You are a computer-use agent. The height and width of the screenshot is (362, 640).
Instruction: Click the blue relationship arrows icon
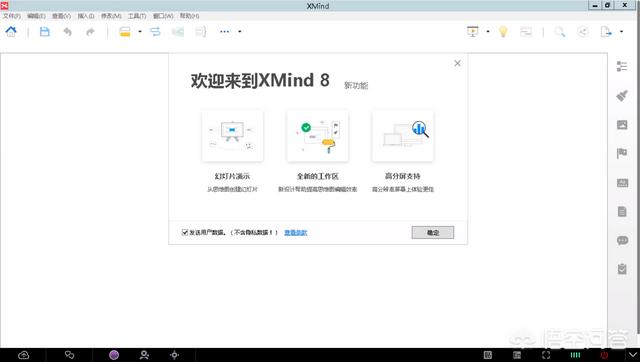[x=155, y=32]
